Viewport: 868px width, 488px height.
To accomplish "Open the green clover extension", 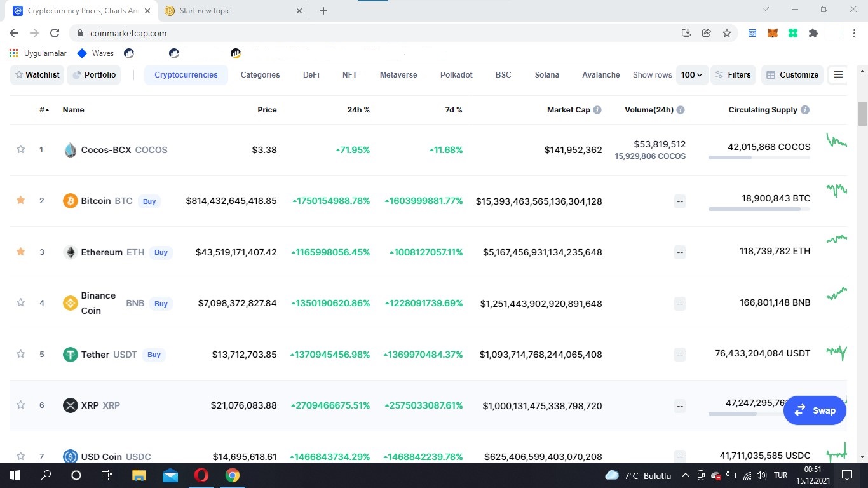I will (793, 33).
